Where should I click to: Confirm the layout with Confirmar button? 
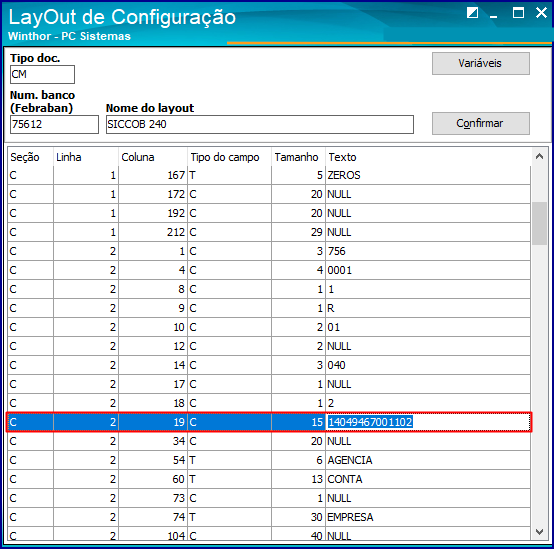[481, 123]
